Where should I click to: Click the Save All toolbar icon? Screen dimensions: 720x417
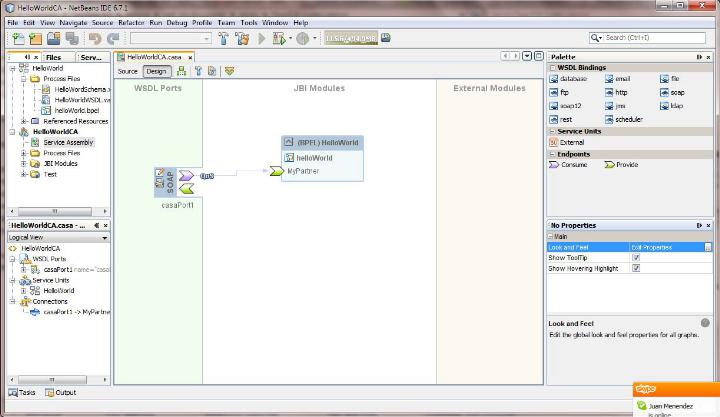72,39
